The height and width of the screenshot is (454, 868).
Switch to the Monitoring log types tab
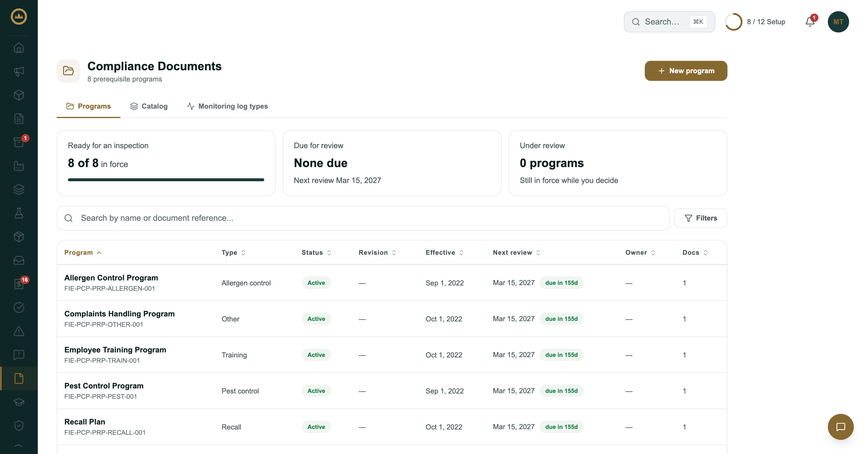(227, 106)
